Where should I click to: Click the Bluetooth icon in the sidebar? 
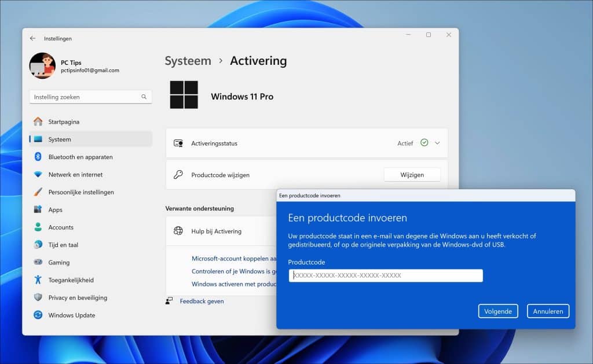(x=38, y=156)
